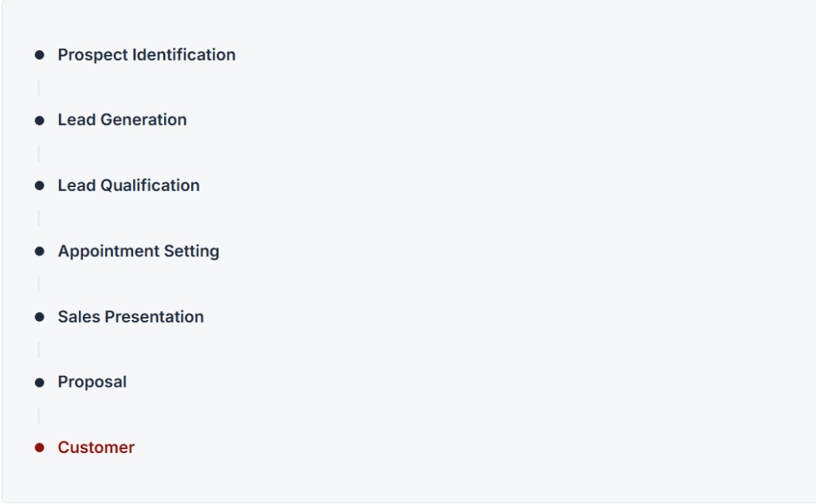The height and width of the screenshot is (504, 816).
Task: Select the bullet dot beside Sales Presentation
Action: pyautogui.click(x=40, y=317)
